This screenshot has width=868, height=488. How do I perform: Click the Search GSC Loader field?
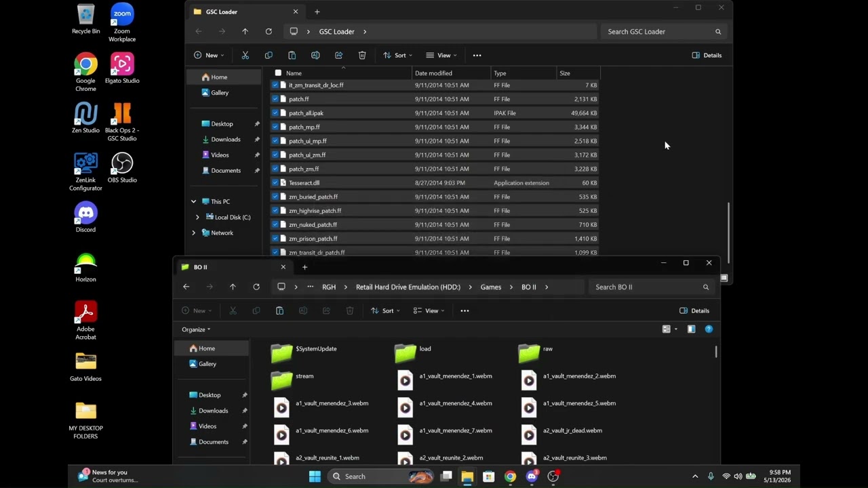pyautogui.click(x=663, y=32)
